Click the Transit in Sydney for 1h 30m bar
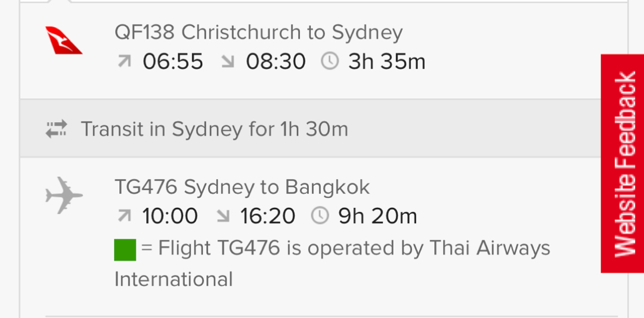The width and height of the screenshot is (644, 318). point(310,129)
